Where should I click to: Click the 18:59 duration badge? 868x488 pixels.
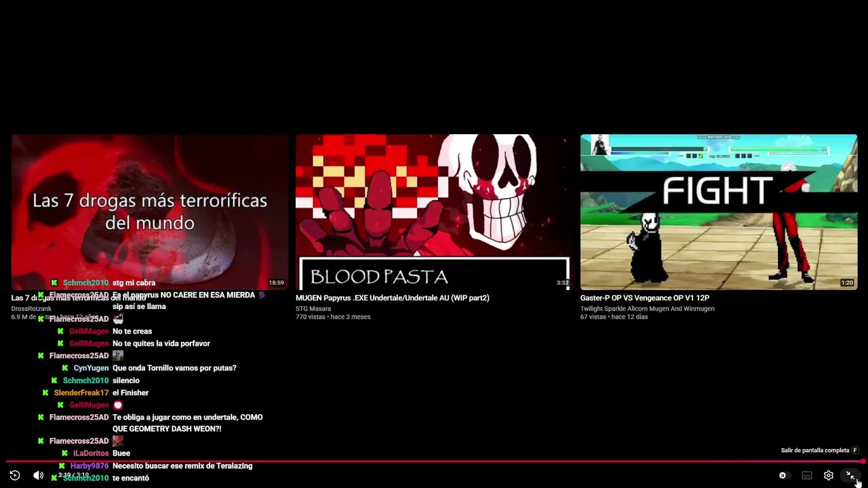(x=276, y=283)
